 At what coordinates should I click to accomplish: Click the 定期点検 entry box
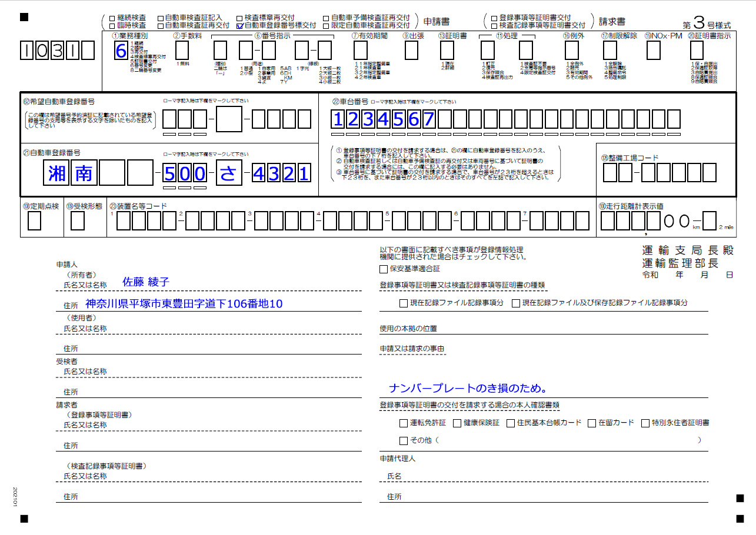pyautogui.click(x=35, y=221)
